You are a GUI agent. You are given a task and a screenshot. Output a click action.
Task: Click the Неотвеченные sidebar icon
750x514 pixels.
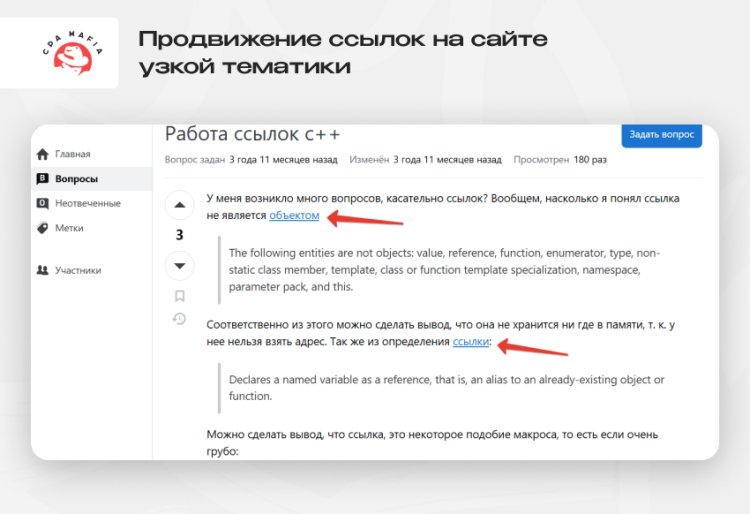[43, 203]
